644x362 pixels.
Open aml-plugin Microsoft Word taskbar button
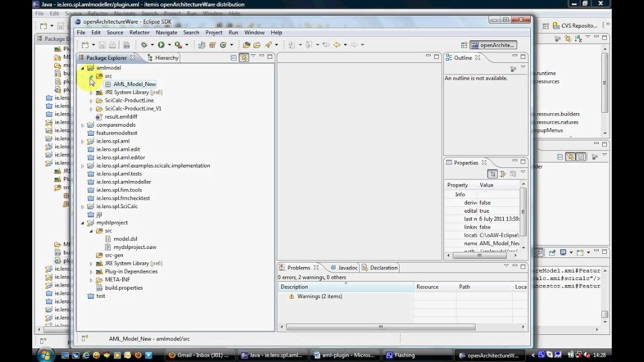344,355
